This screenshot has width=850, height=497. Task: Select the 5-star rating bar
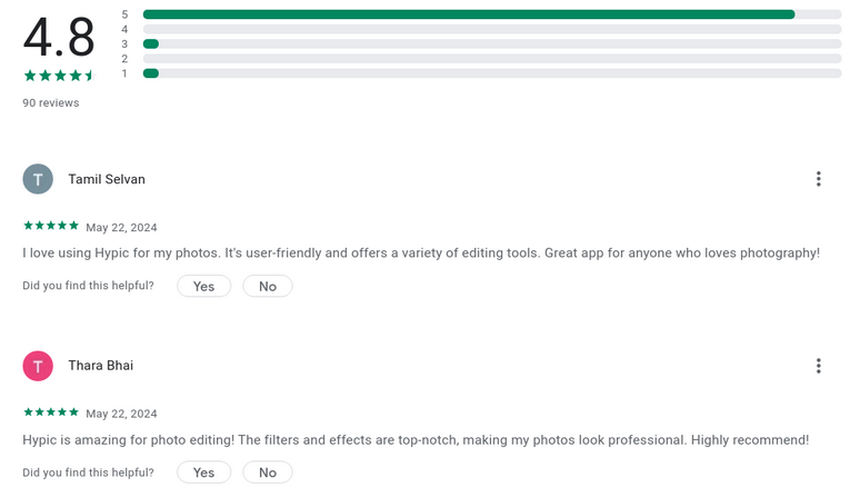(x=492, y=15)
